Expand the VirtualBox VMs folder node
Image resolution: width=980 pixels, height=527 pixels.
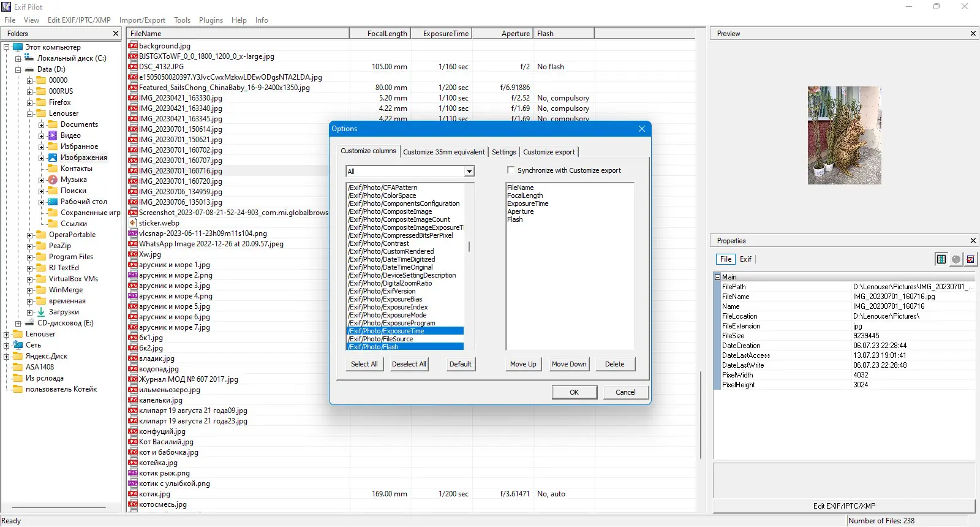(29, 279)
